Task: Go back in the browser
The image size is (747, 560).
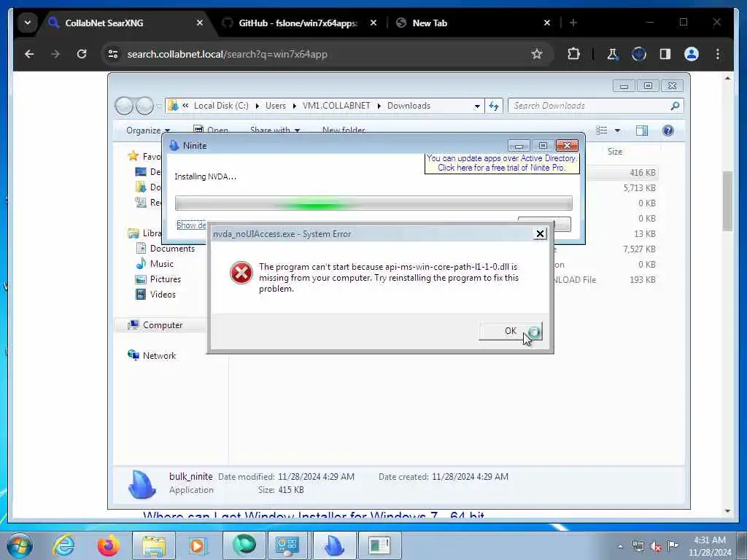Action: 29,54
